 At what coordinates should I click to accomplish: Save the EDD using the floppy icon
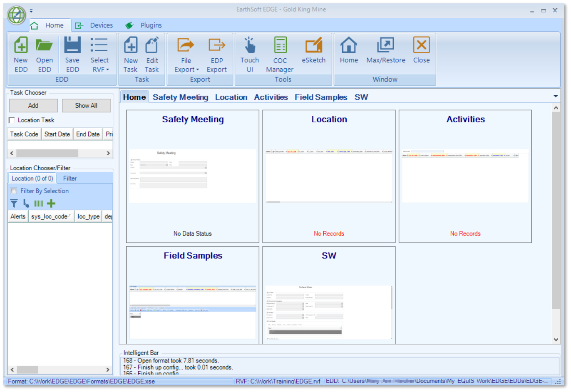tap(72, 45)
